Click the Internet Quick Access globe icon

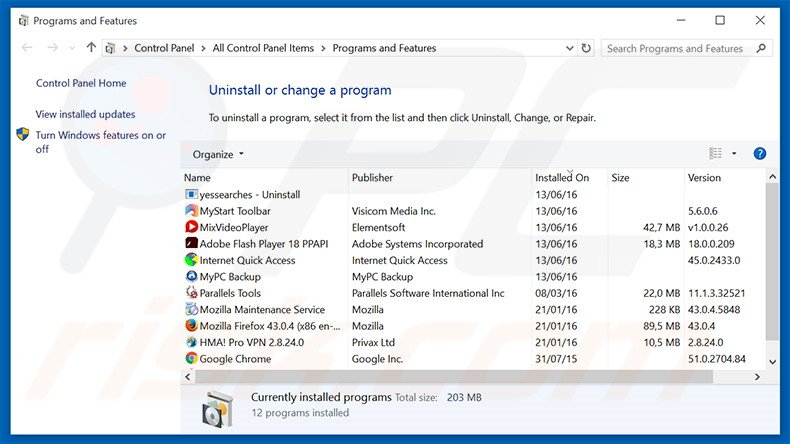[191, 260]
